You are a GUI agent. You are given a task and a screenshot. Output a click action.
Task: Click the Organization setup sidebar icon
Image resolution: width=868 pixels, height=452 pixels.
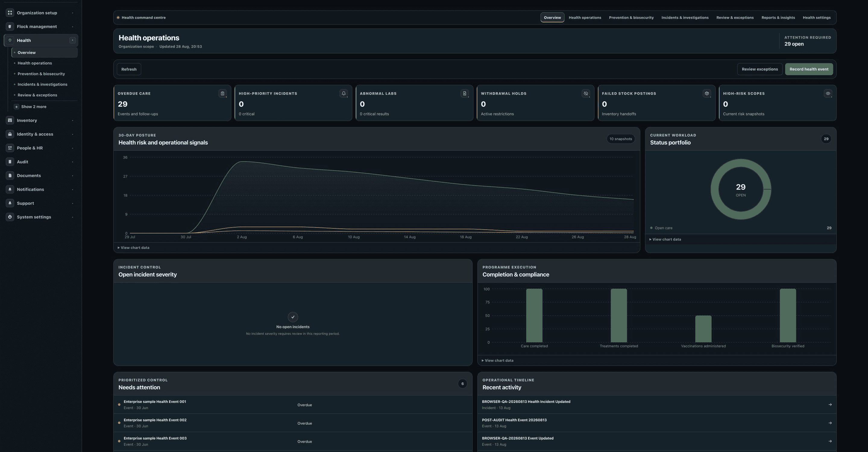10,13
